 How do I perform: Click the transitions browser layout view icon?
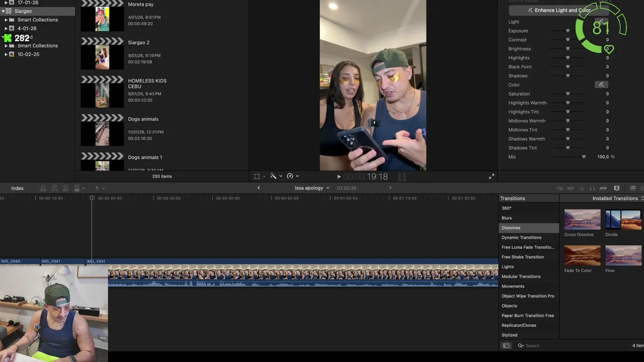tap(506, 345)
